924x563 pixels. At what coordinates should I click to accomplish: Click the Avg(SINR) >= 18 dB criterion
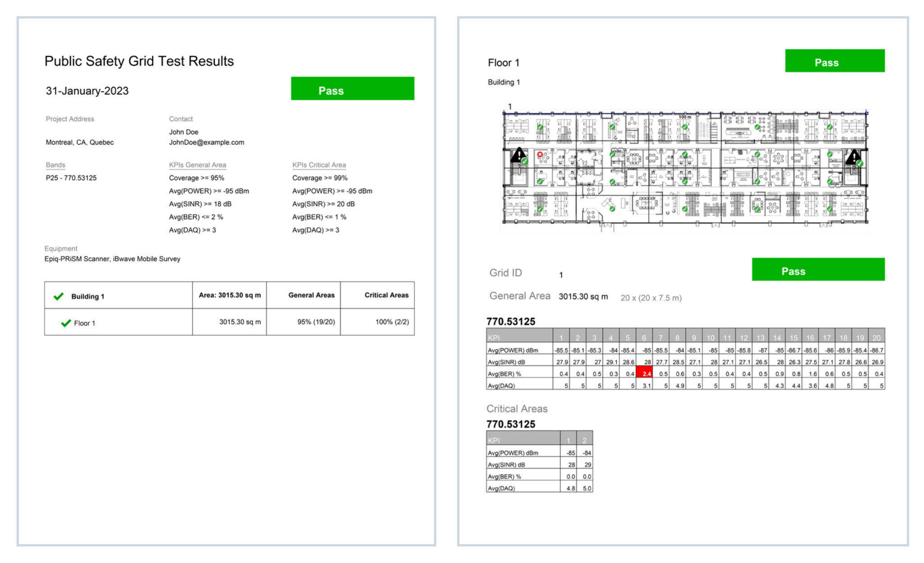pos(200,204)
